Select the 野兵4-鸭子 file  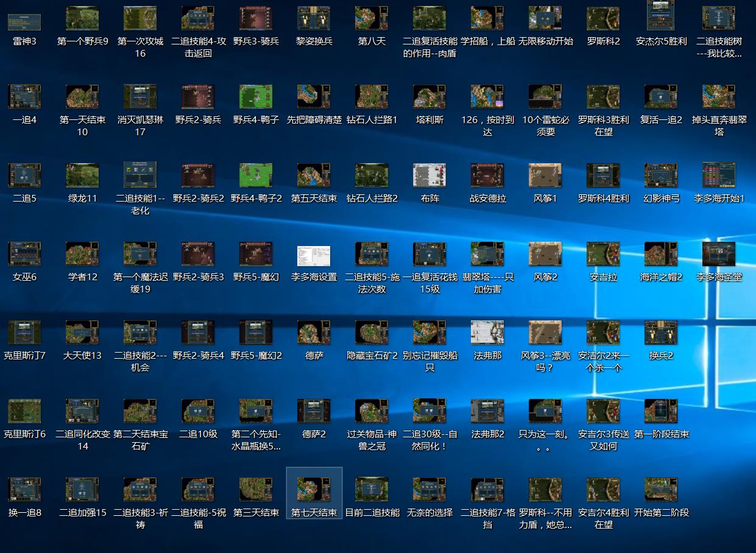point(256,97)
